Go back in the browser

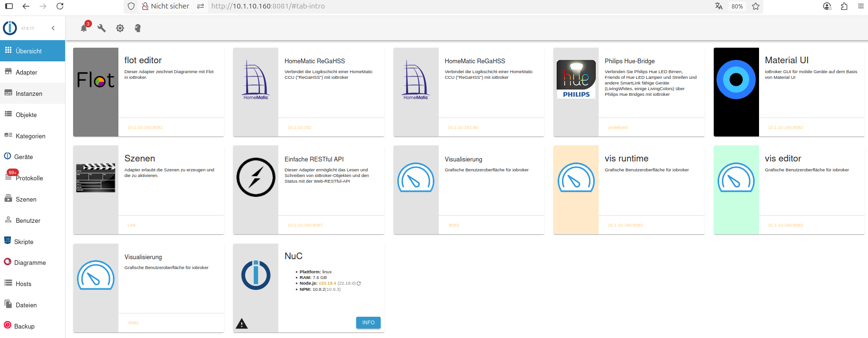[x=26, y=6]
